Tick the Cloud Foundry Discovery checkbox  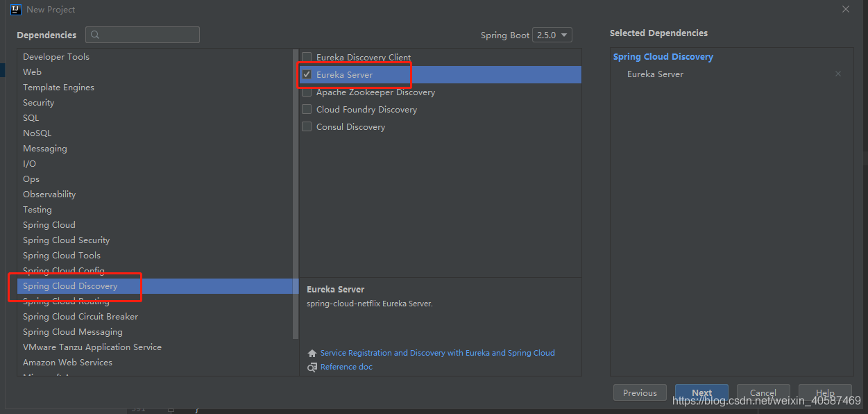(307, 109)
